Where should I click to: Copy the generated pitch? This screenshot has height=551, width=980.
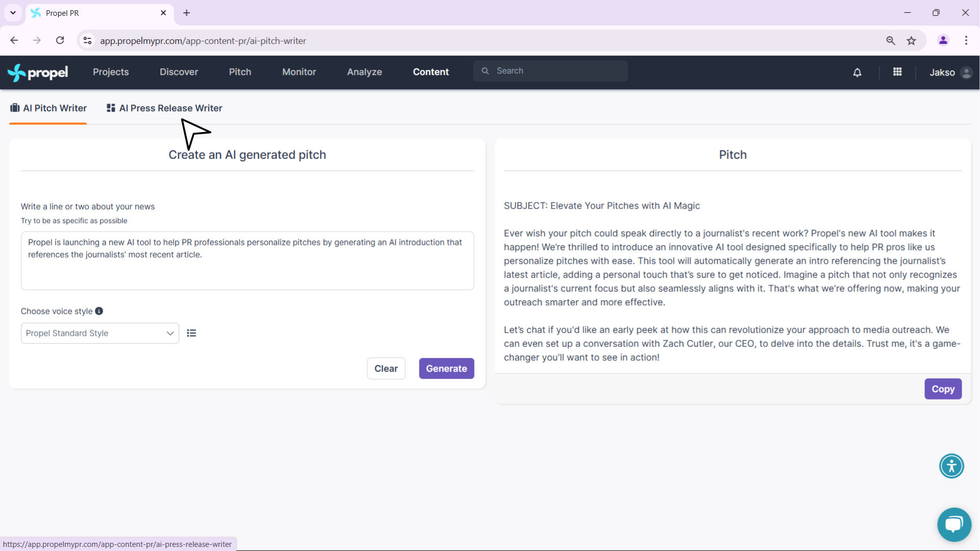[943, 389]
